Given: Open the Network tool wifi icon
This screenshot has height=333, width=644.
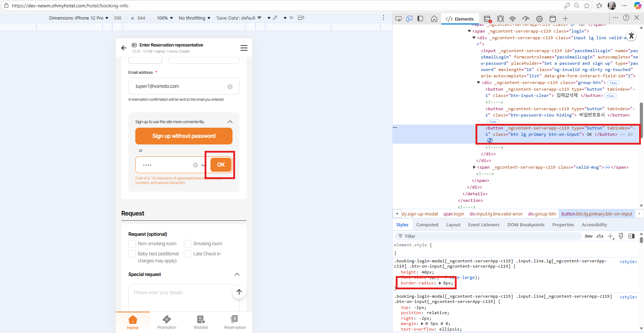Looking at the screenshot, I should [x=513, y=19].
